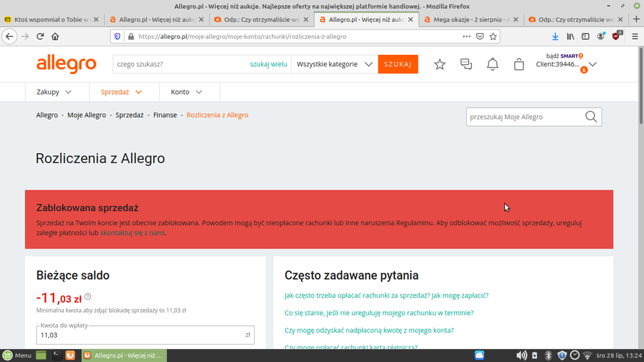Go to Moje Allegro breadcrumb
This screenshot has width=644, height=362.
(86, 115)
